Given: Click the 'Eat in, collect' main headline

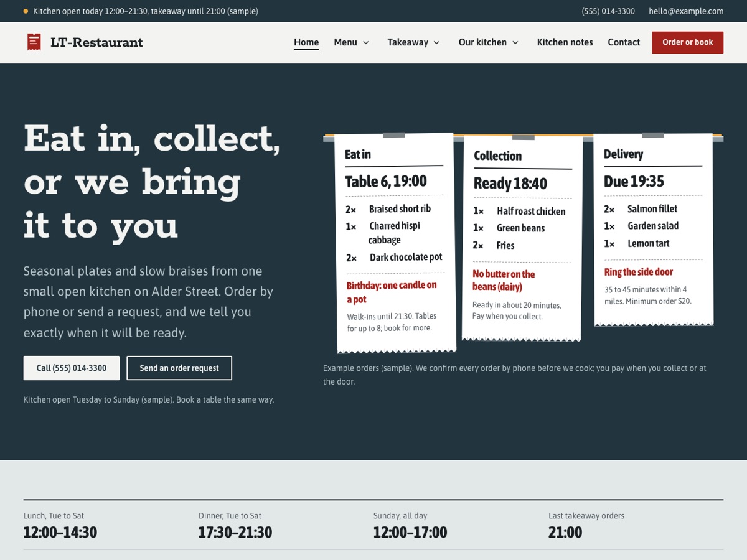Looking at the screenshot, I should (x=152, y=182).
